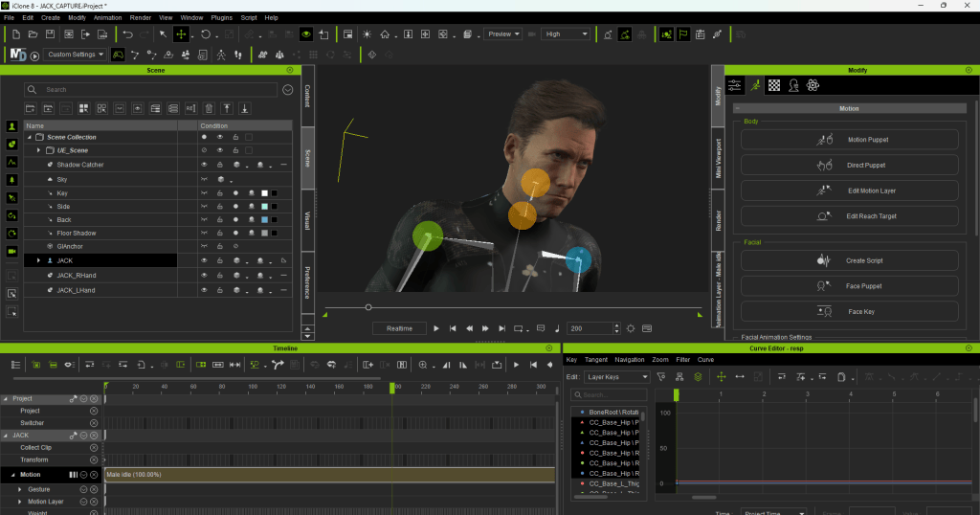Toggle visibility eye of JACK_LHand

point(204,290)
